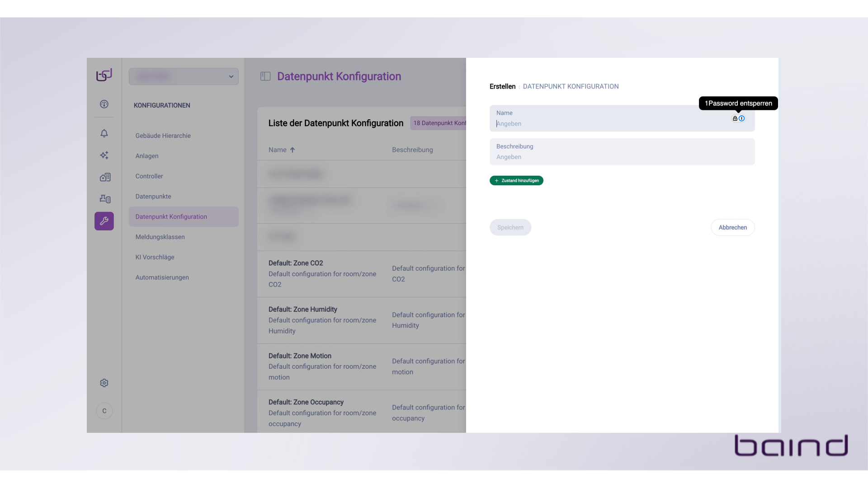Screen dimensions: 868x488
Task: Click the Speichern button
Action: coord(510,227)
